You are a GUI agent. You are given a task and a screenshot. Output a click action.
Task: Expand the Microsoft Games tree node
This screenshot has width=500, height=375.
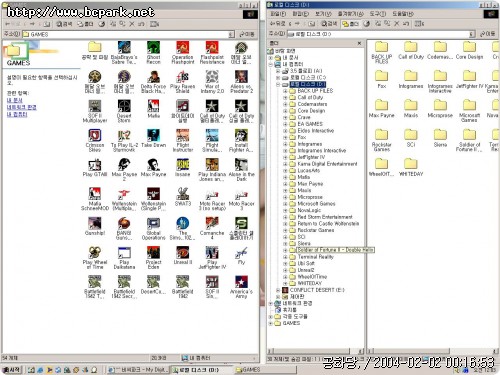pyautogui.click(x=285, y=204)
